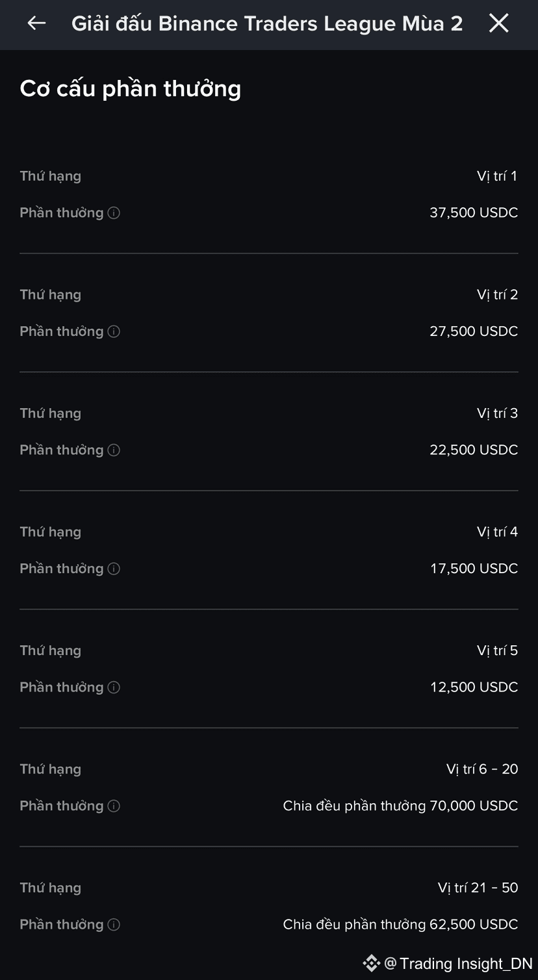
Task: Open reward info icon for Vị trí 21 – 50
Action: (x=114, y=924)
